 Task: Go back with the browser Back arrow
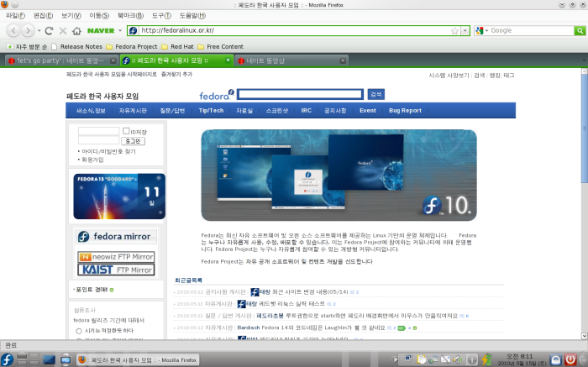tap(13, 30)
